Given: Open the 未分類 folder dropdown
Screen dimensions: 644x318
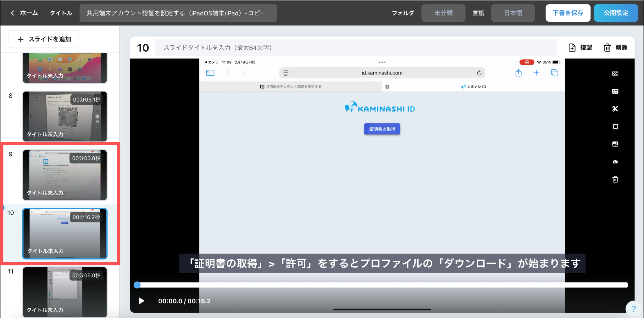Looking at the screenshot, I should coord(443,13).
